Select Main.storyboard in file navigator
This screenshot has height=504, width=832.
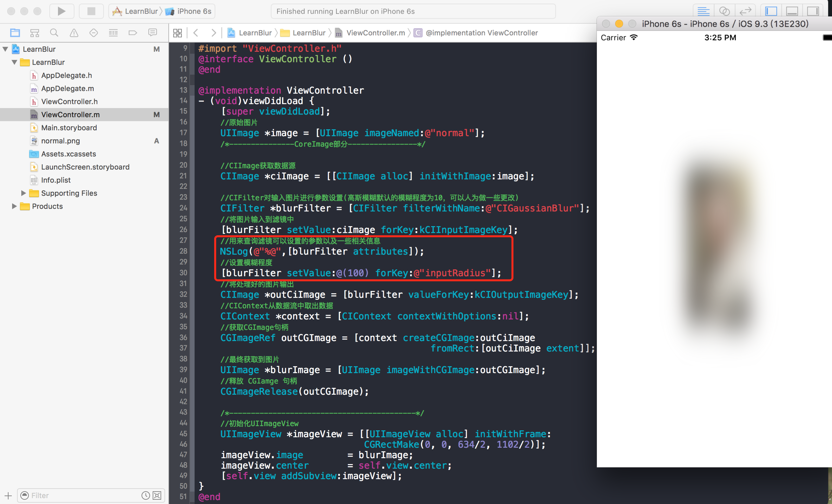(69, 128)
